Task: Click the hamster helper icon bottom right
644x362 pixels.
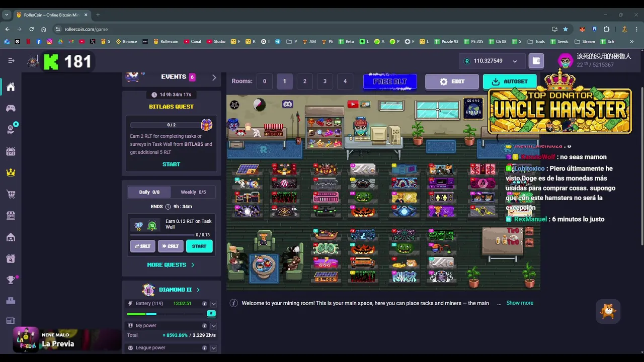Action: tap(608, 312)
